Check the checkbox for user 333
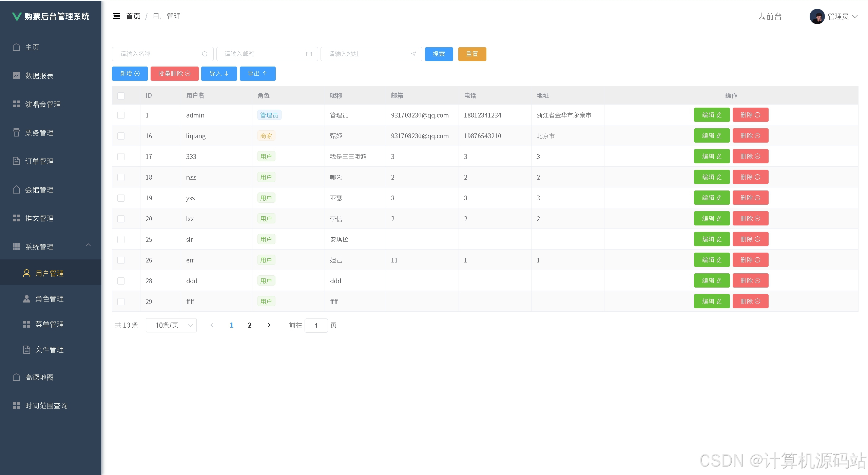This screenshot has height=475, width=868. pyautogui.click(x=121, y=157)
